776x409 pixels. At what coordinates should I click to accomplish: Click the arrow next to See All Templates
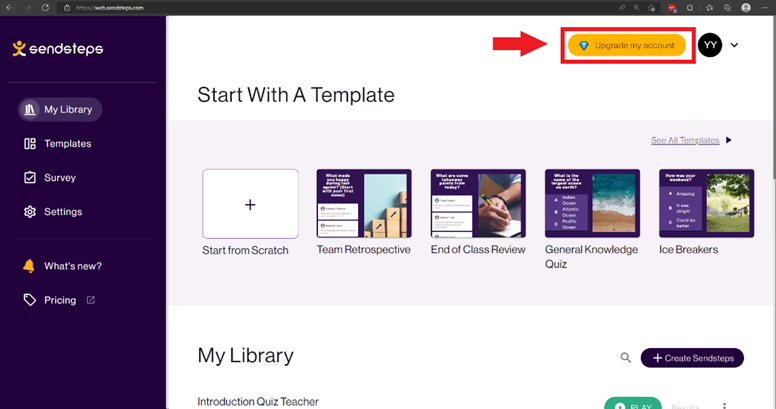[728, 140]
